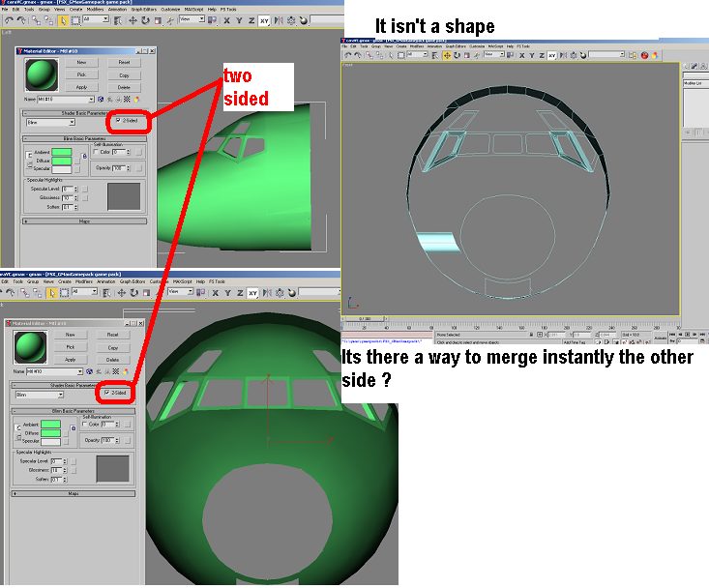Click Undo icon in top-left gmax toolbar
This screenshot has width=709, height=588.
[x=9, y=20]
